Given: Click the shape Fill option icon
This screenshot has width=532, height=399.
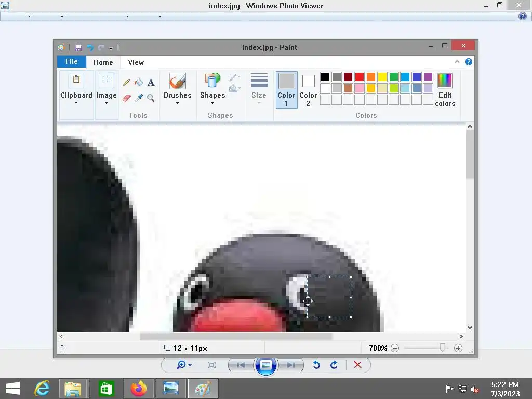Looking at the screenshot, I should (234, 88).
